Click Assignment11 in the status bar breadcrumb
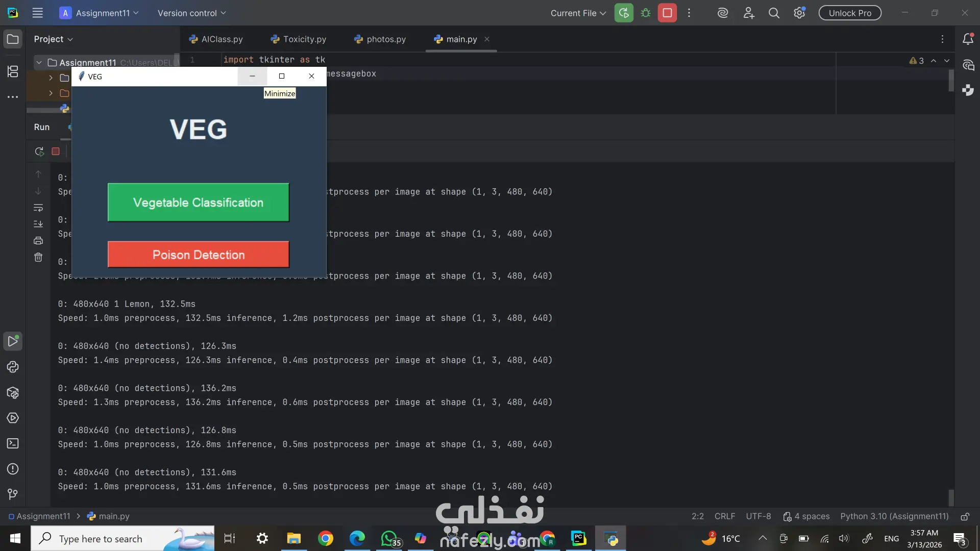980x551 pixels. 40,516
